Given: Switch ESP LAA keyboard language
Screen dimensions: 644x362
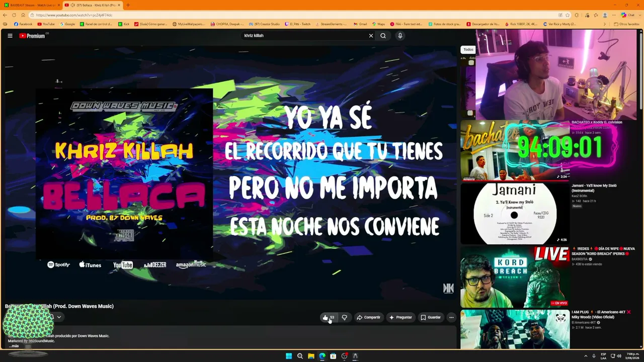Looking at the screenshot, I should [x=603, y=356].
